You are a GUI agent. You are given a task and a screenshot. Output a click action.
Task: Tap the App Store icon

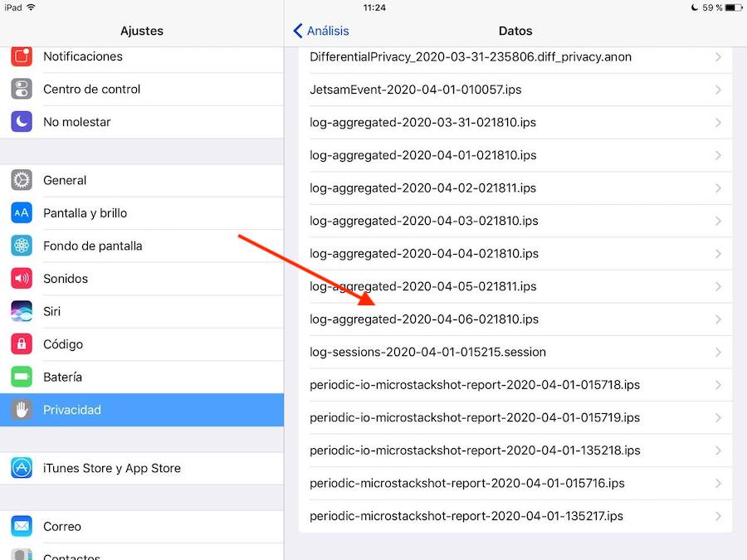22,468
